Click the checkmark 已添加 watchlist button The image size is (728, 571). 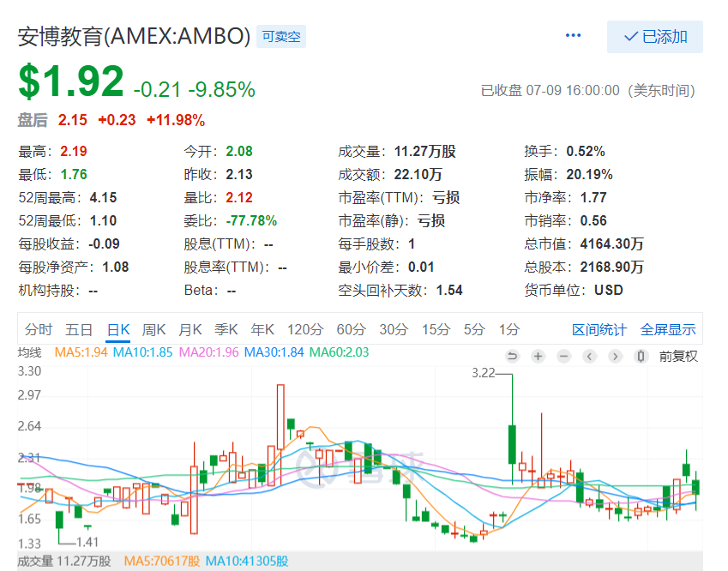(x=654, y=37)
